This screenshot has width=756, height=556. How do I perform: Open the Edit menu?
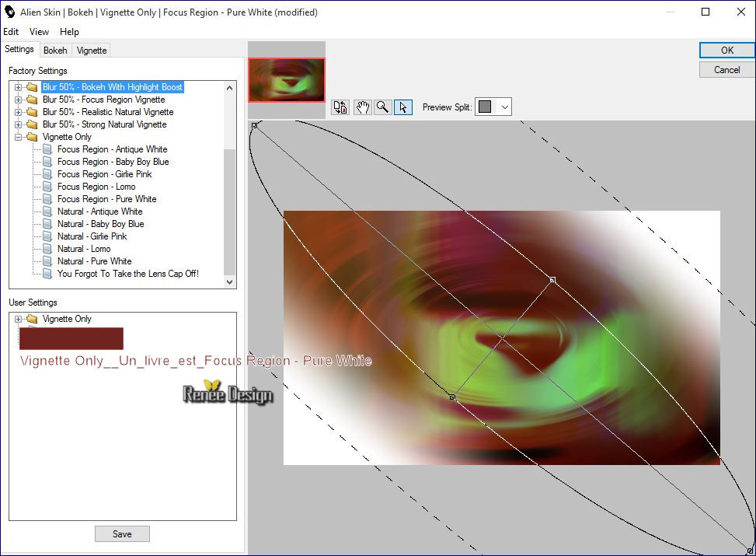point(11,32)
